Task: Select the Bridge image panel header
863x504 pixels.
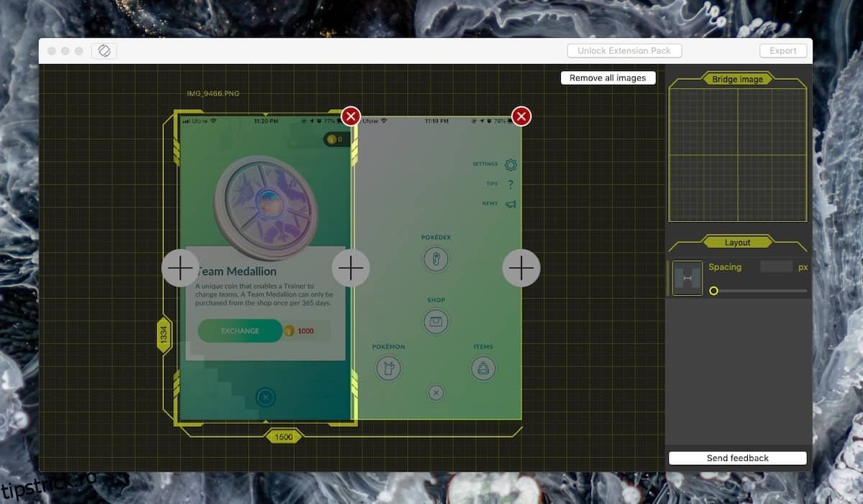Action: tap(737, 79)
